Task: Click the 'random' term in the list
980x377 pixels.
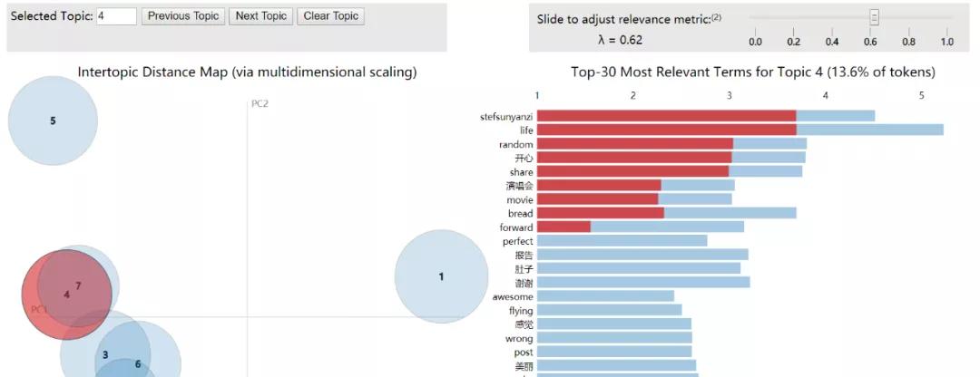Action: pos(515,144)
